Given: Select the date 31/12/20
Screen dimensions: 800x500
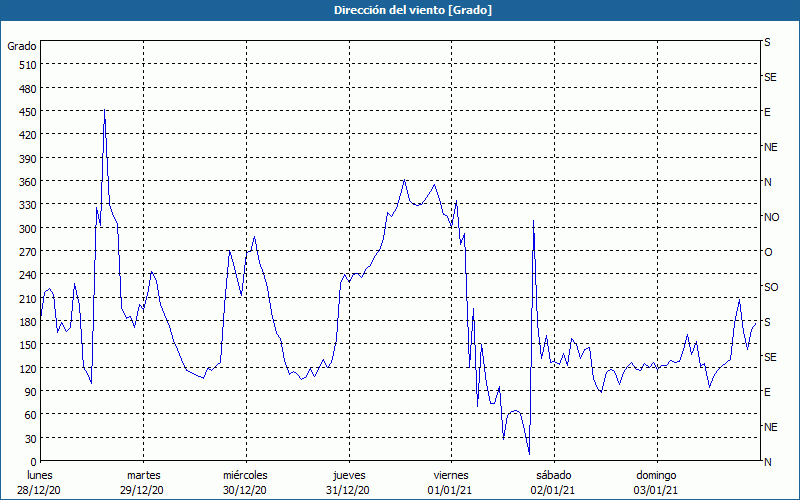Looking at the screenshot, I should point(348,490).
